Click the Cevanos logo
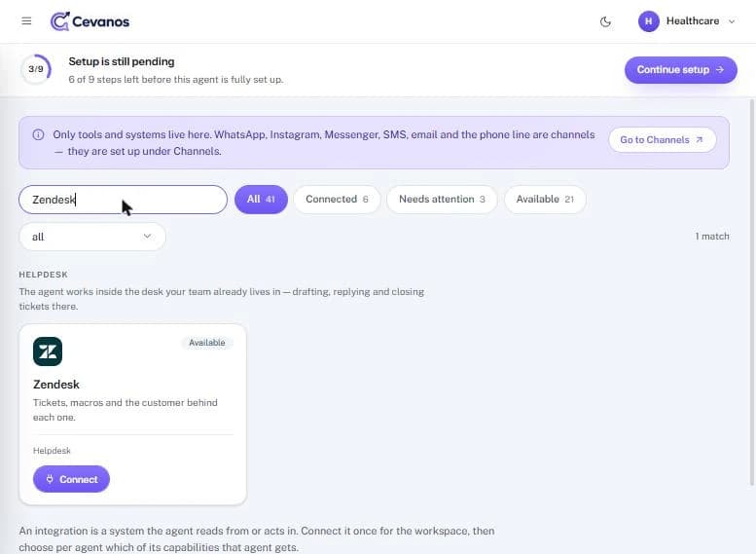The width and height of the screenshot is (756, 554). (x=90, y=21)
